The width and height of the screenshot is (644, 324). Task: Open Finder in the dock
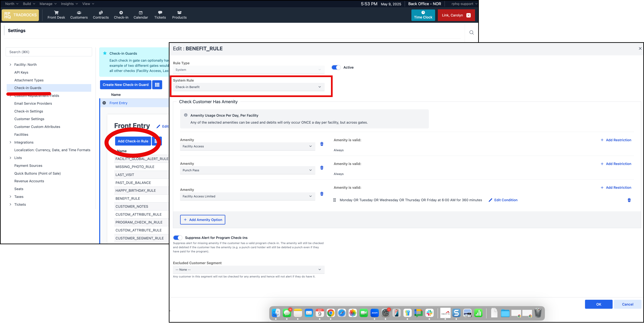[276, 313]
